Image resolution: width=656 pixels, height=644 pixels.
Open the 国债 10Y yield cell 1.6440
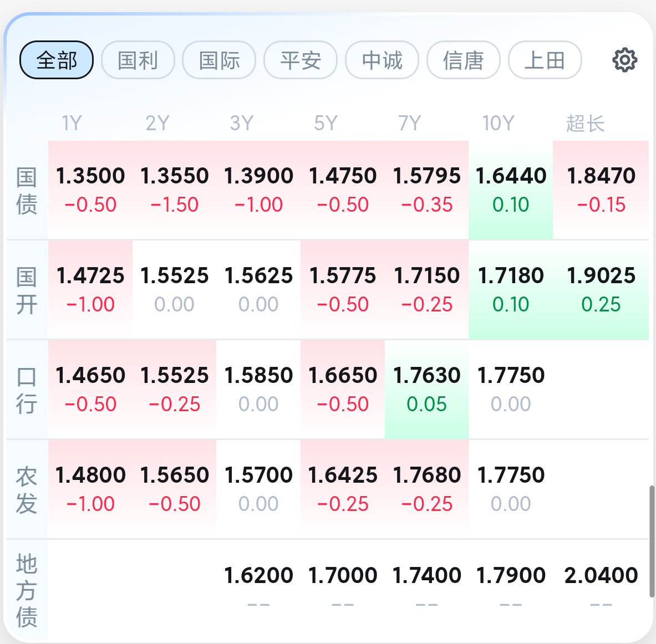click(x=511, y=190)
